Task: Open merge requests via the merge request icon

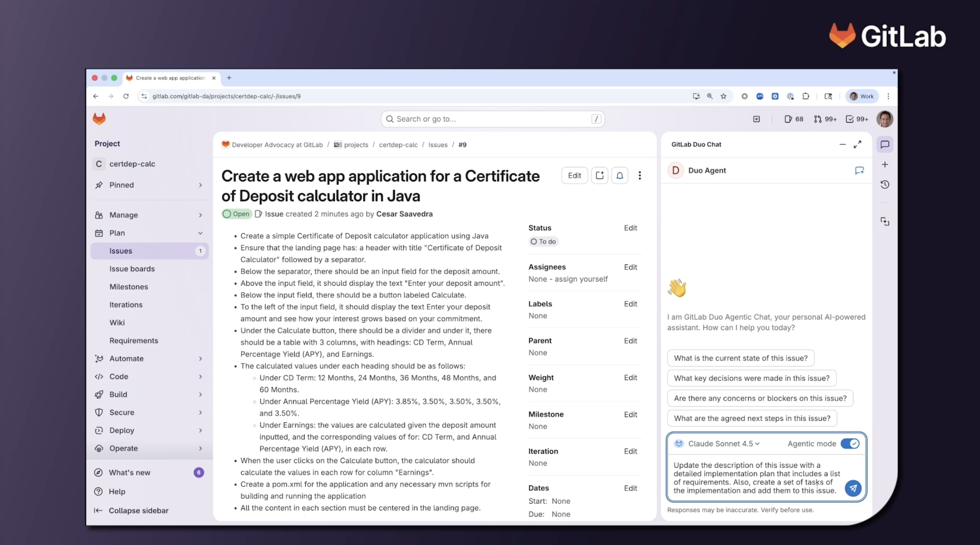Action: click(x=818, y=119)
